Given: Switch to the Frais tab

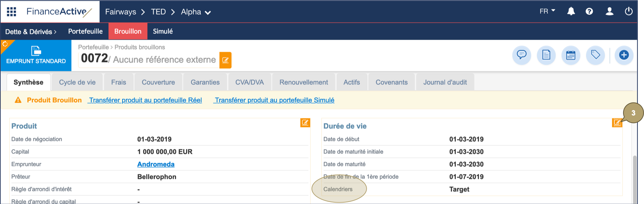Looking at the screenshot, I should tap(119, 82).
